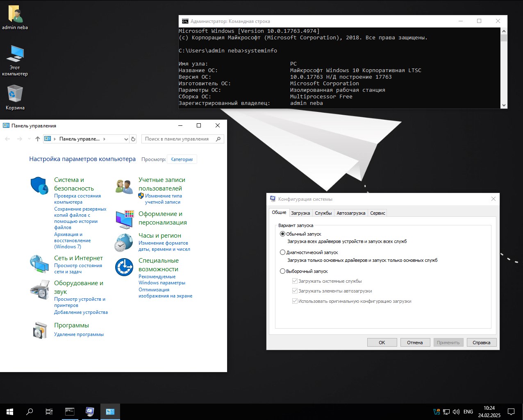Click the Программы disc box icon
This screenshot has width=523, height=420.
[x=39, y=330]
